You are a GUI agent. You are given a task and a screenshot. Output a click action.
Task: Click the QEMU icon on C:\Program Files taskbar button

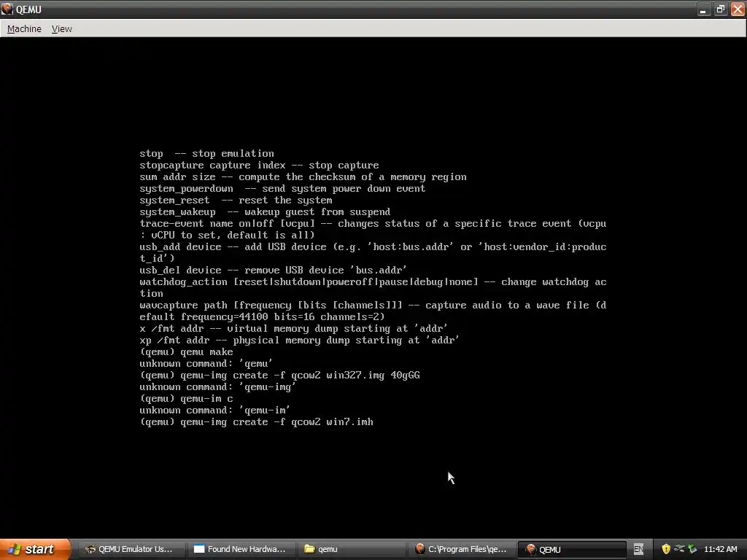pyautogui.click(x=419, y=549)
